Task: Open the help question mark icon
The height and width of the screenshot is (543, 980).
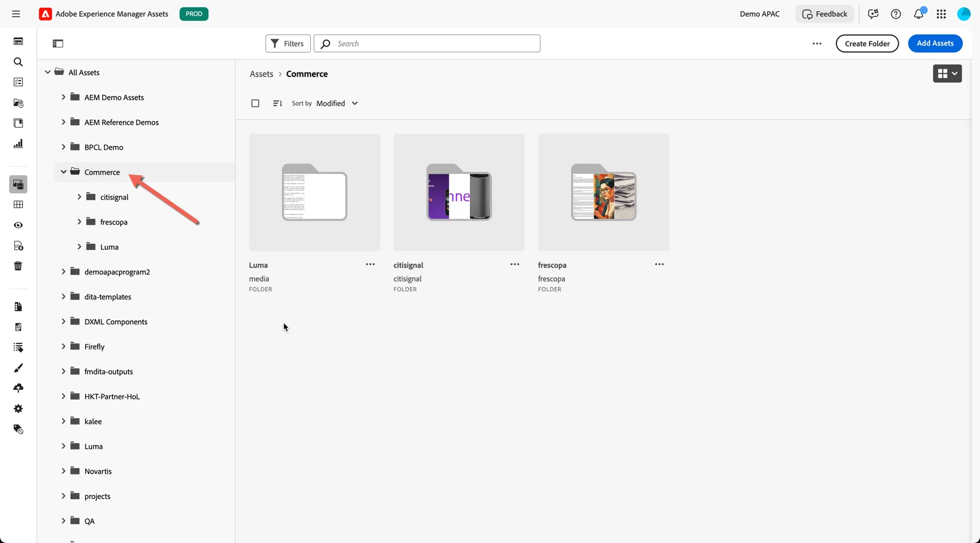Action: coord(896,14)
